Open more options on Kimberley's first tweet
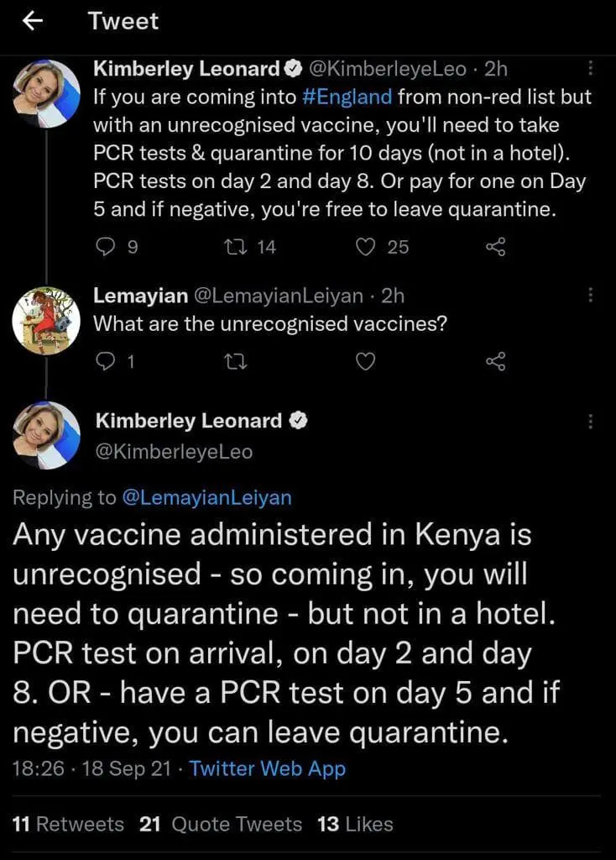 pos(590,69)
